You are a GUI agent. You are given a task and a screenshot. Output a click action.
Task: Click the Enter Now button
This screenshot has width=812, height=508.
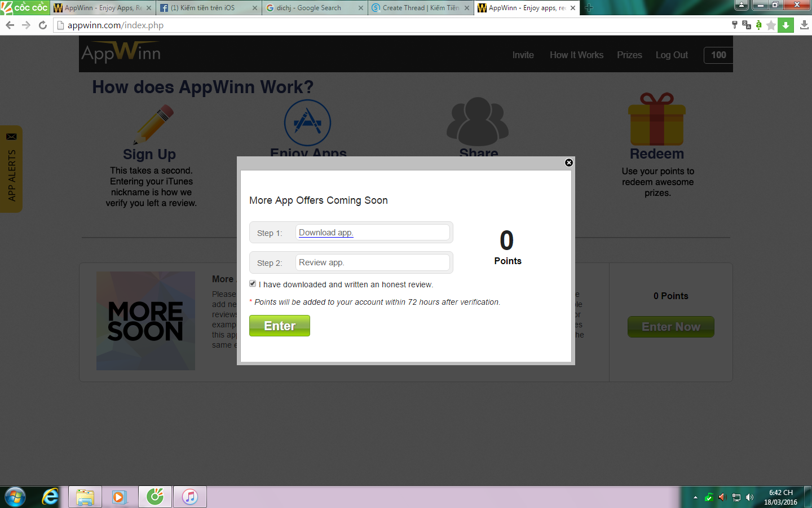[x=671, y=327]
